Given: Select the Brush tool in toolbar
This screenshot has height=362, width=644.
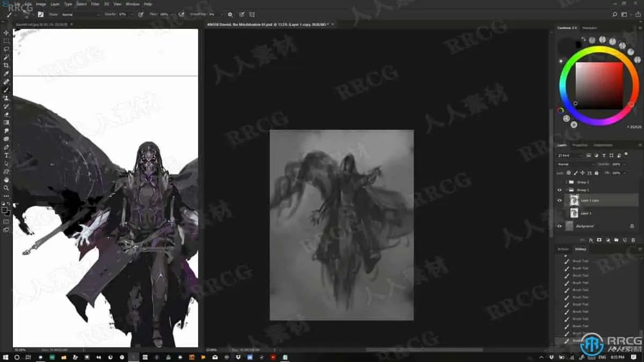Looking at the screenshot, I should (x=6, y=90).
